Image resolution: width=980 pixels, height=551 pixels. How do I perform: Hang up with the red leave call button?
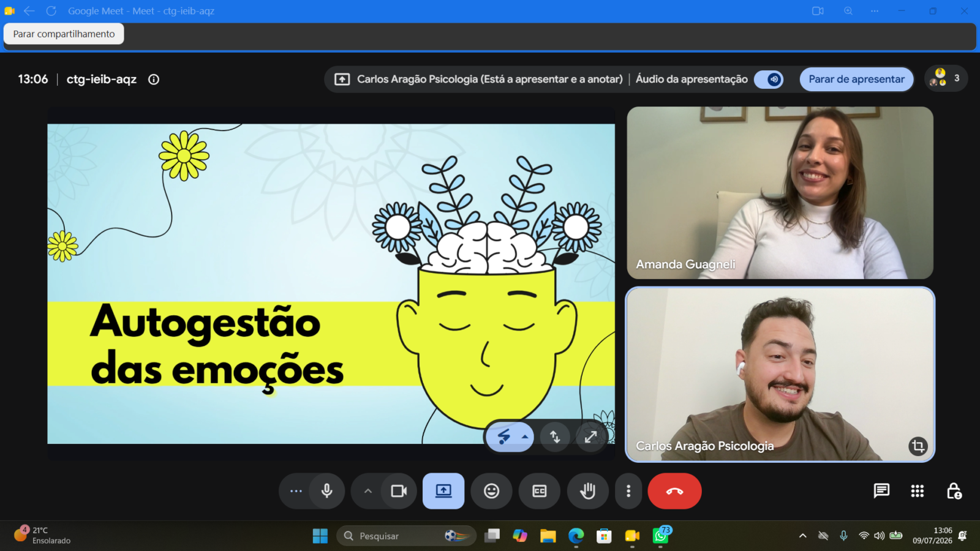674,491
